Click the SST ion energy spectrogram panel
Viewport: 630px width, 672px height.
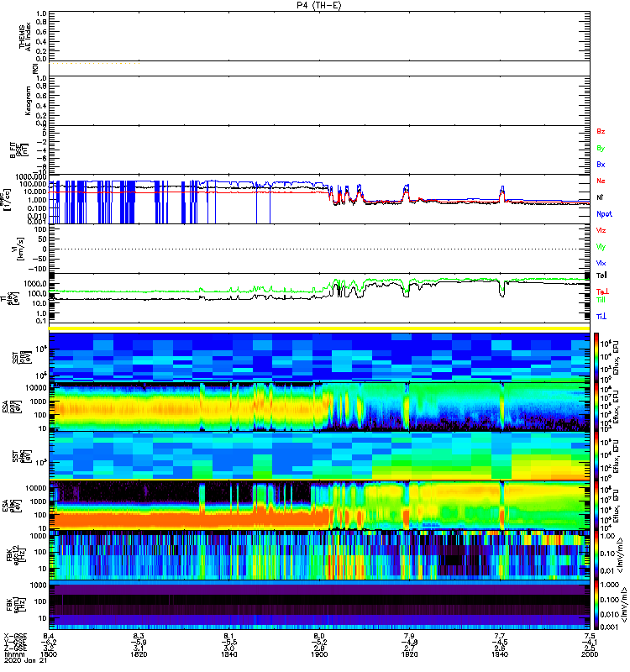point(319,358)
